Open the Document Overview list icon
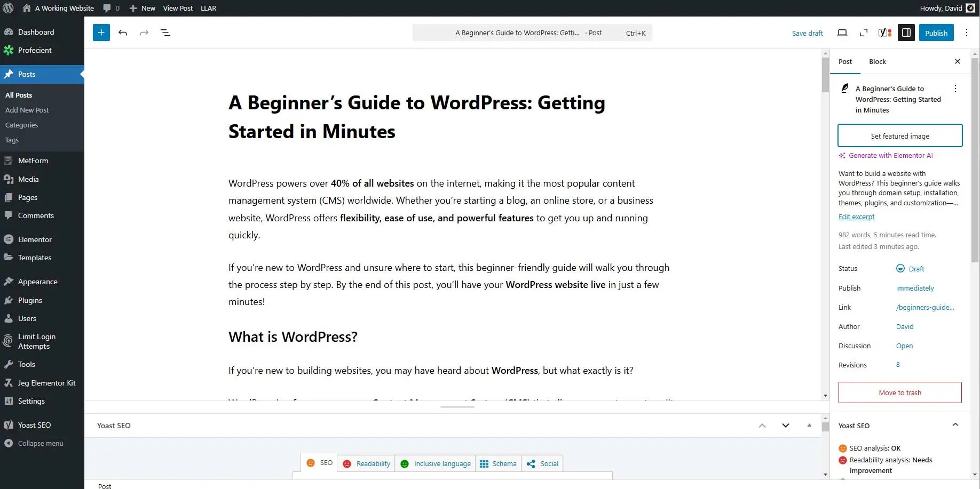The image size is (980, 489). point(165,33)
